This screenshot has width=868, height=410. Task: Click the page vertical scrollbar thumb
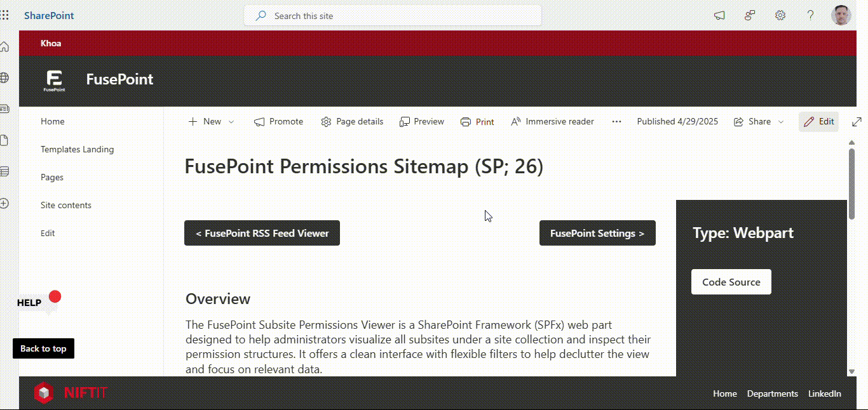point(851,184)
